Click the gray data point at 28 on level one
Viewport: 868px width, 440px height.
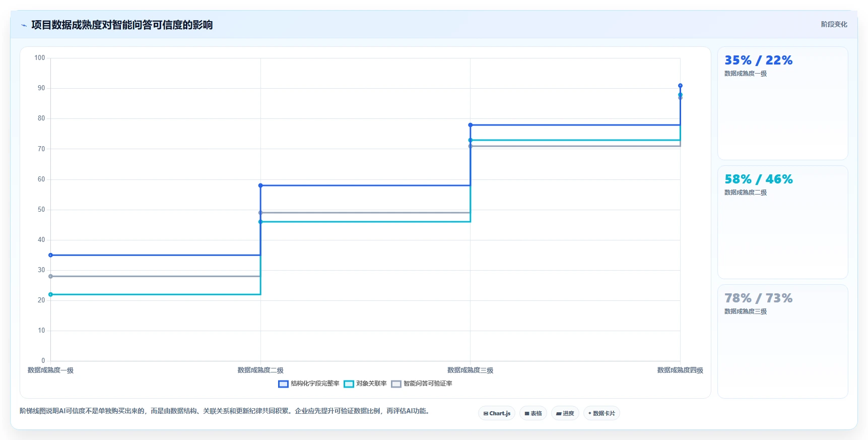point(50,276)
